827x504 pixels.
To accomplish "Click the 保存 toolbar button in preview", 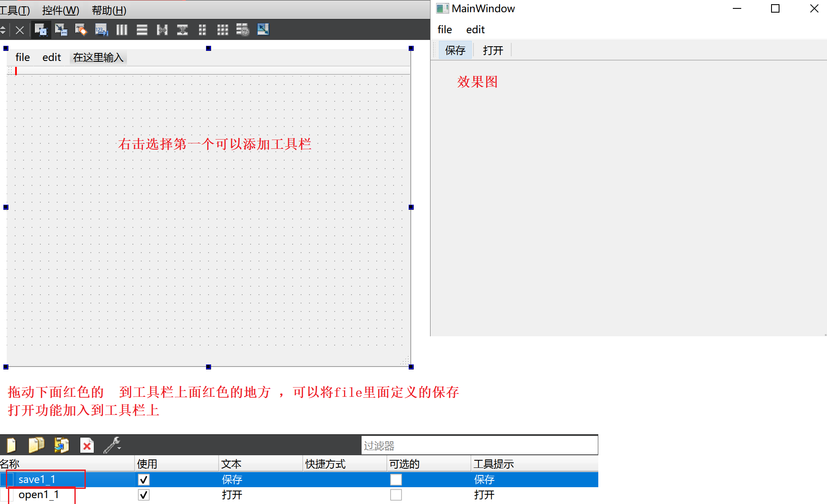I will (455, 50).
